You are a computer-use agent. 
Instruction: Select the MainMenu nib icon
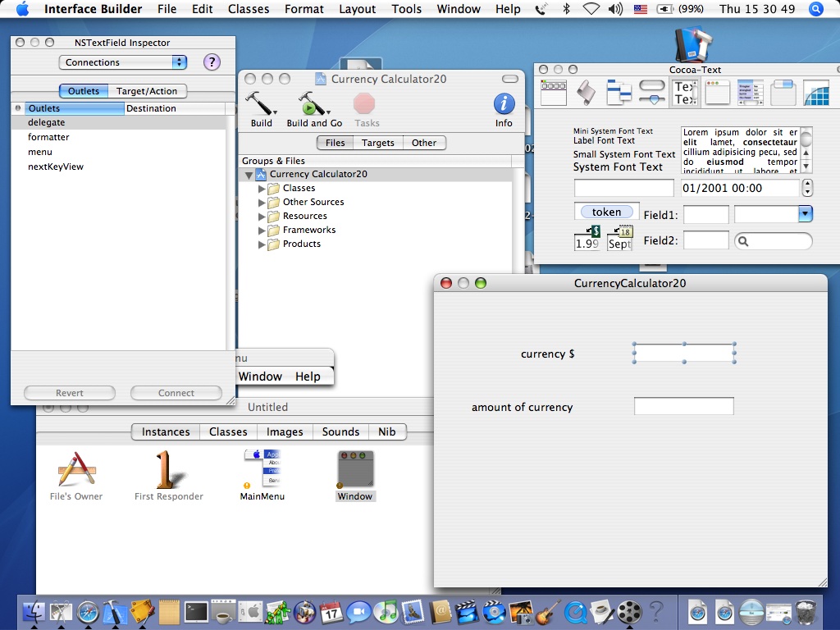(x=262, y=468)
